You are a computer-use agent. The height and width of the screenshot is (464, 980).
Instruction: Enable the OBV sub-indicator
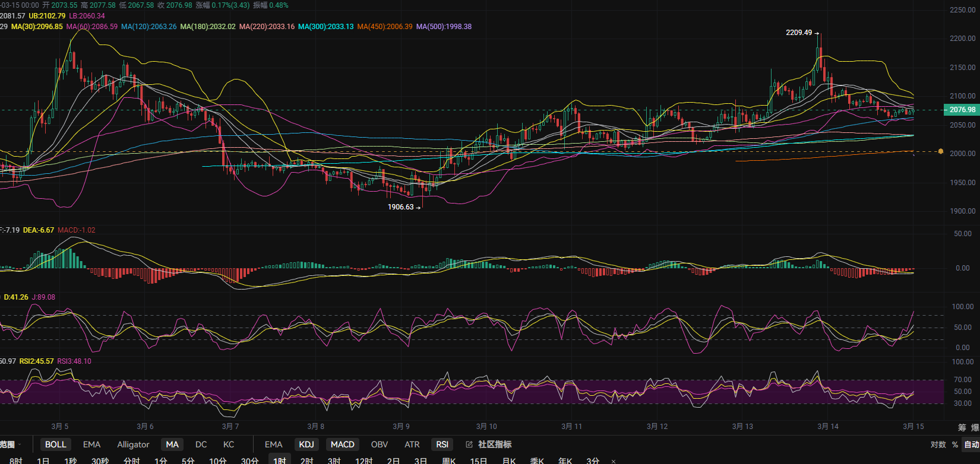[x=380, y=444]
